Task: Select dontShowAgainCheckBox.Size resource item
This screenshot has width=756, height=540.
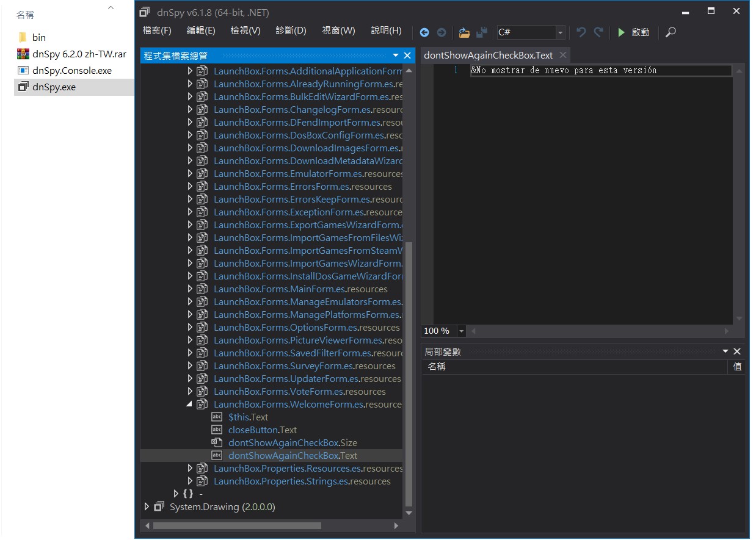Action: point(292,442)
